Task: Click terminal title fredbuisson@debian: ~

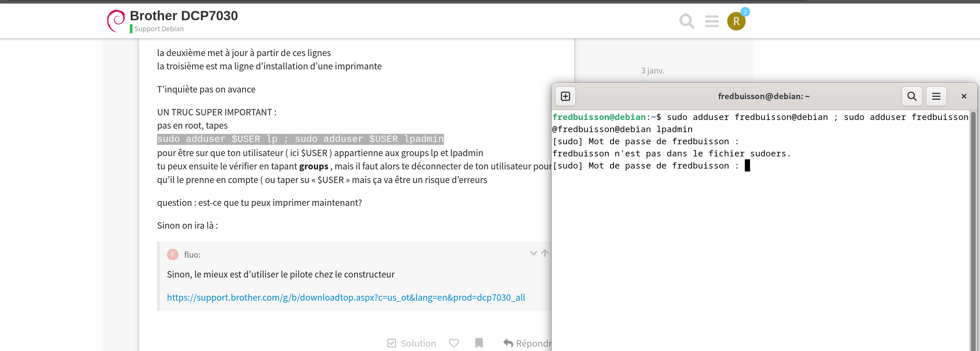Action: pos(764,96)
